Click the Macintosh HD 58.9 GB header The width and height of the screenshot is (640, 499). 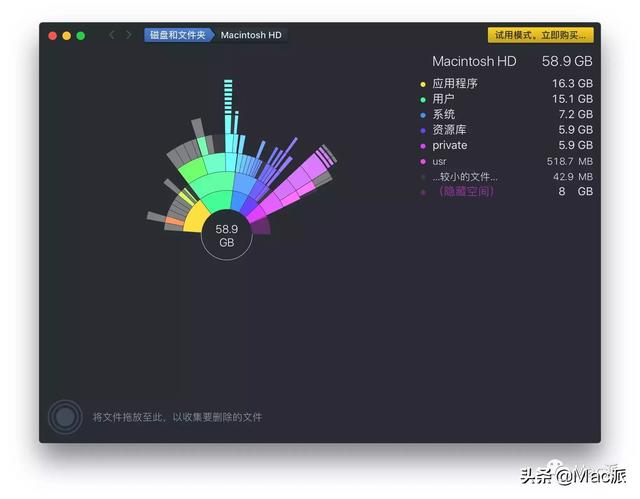[512, 61]
